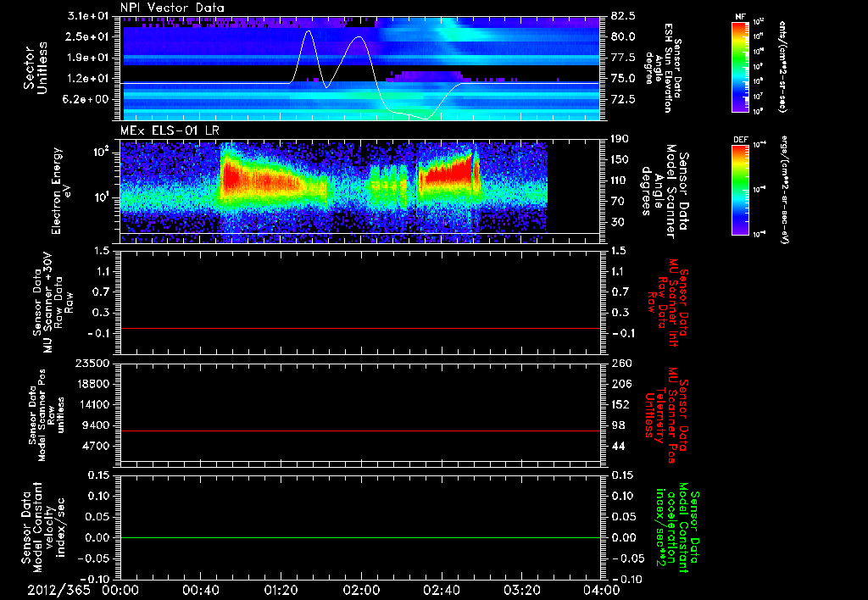Click the '23500' tick label
The height and width of the screenshot is (600, 868).
93,364
